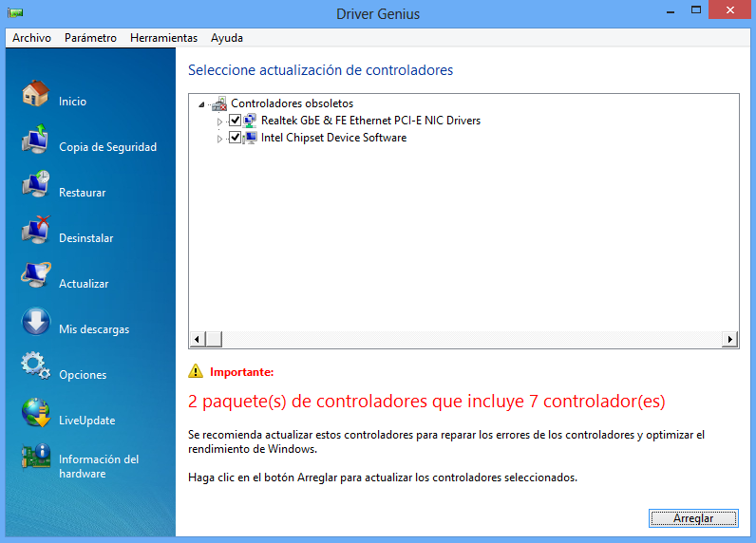The width and height of the screenshot is (756, 543).
Task: Click the Copia de Seguridad monitor icon
Action: (x=36, y=140)
